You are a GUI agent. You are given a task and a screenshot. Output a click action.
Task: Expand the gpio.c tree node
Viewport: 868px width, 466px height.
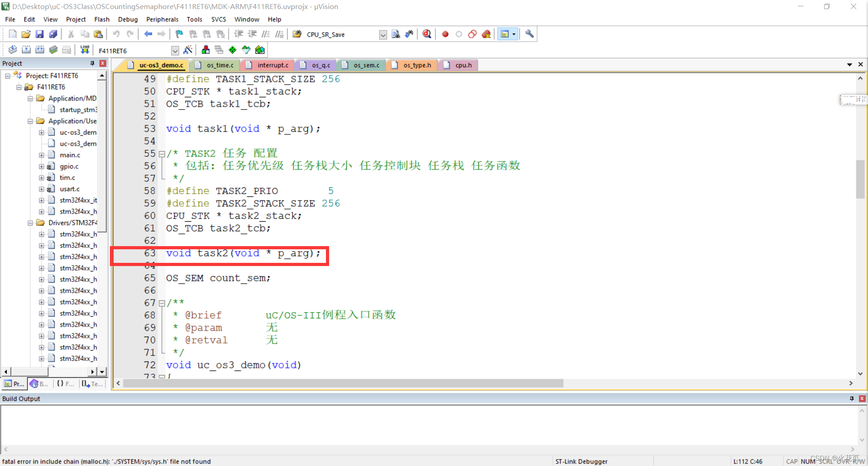(x=42, y=166)
